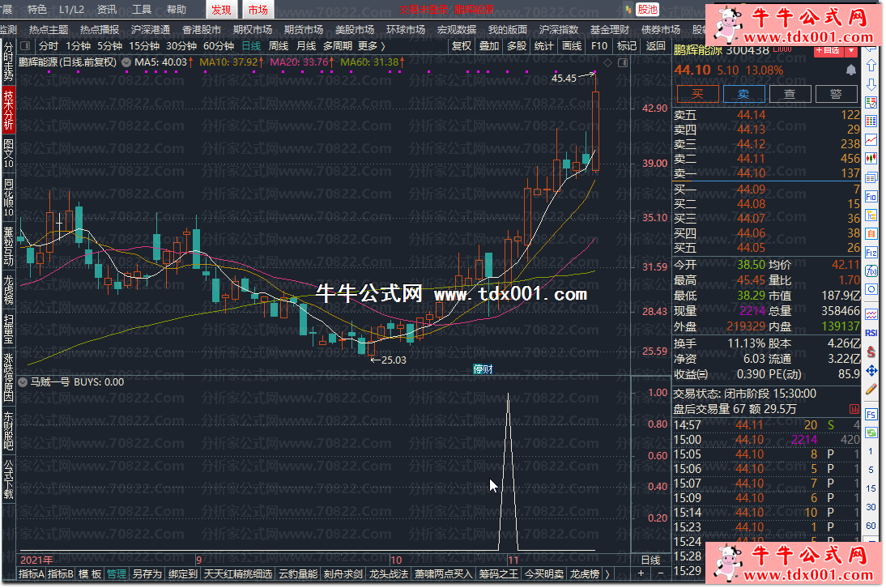This screenshot has width=886, height=588.
Task: Open the 工具 menu
Action: (142, 10)
